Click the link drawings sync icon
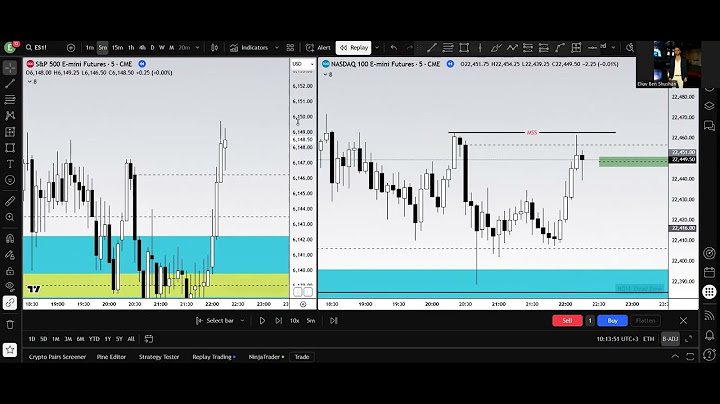 click(10, 303)
